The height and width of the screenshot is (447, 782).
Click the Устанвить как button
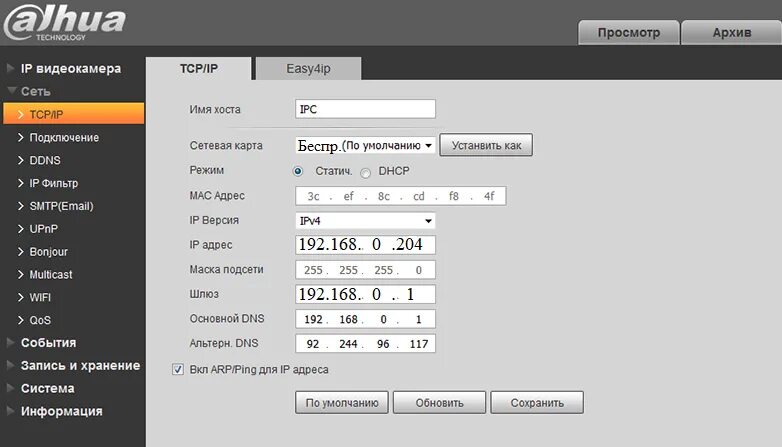(486, 145)
